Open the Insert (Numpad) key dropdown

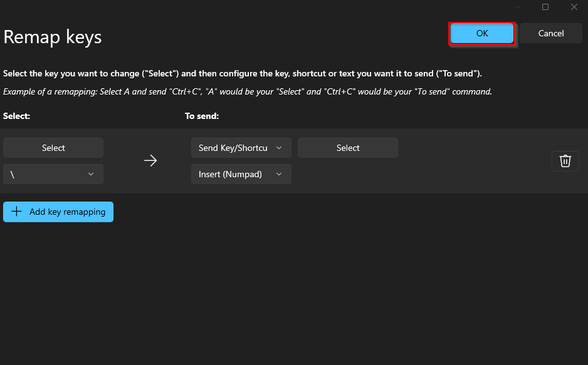coord(241,174)
